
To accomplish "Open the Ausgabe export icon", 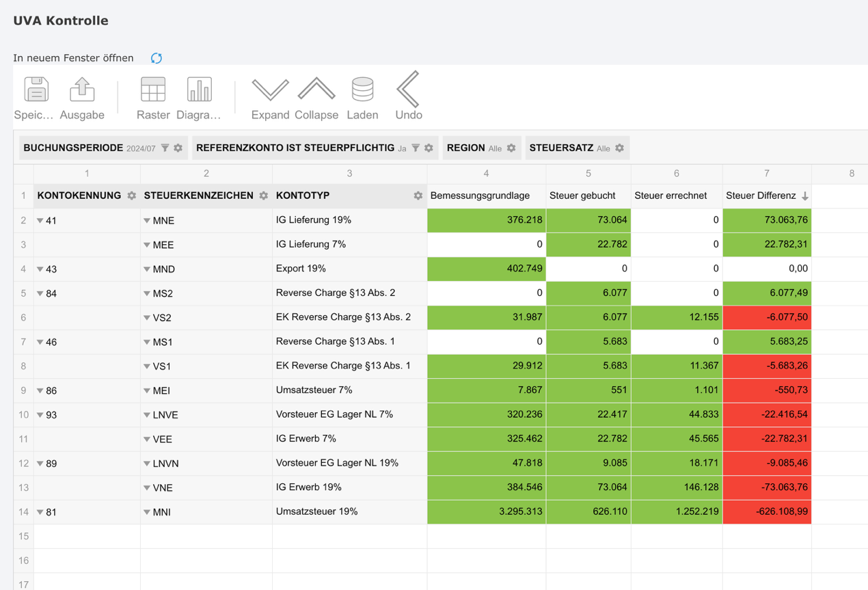I will point(82,90).
